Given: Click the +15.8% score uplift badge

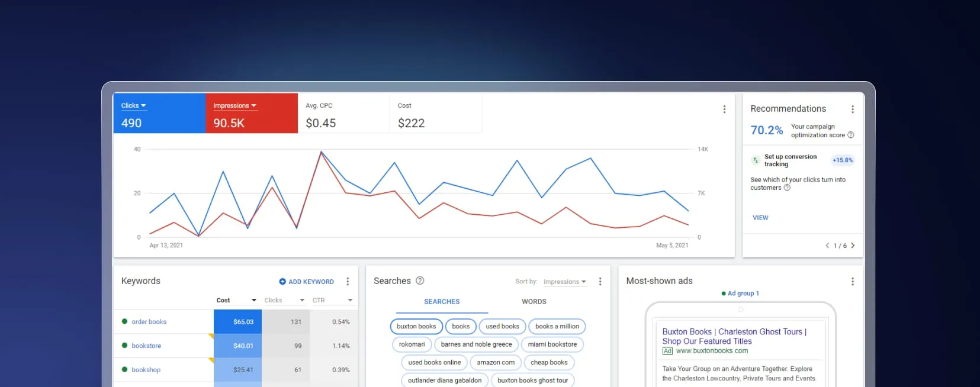Looking at the screenshot, I should click(x=843, y=160).
